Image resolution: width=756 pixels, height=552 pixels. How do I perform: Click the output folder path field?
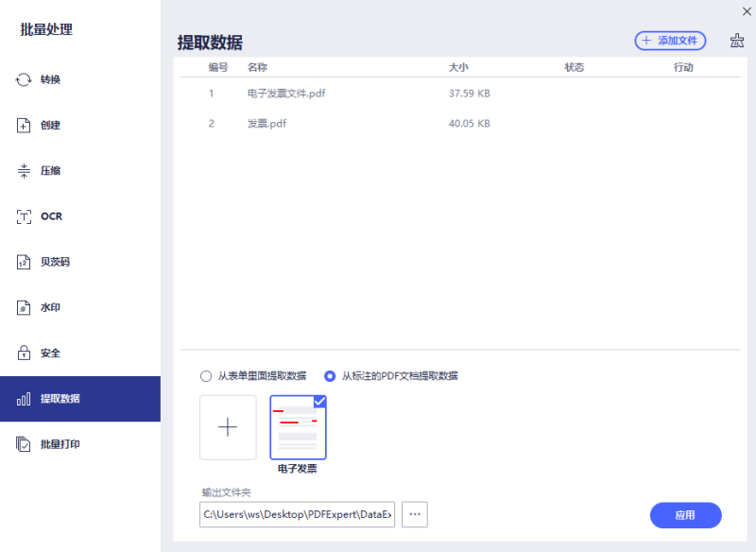click(x=296, y=514)
